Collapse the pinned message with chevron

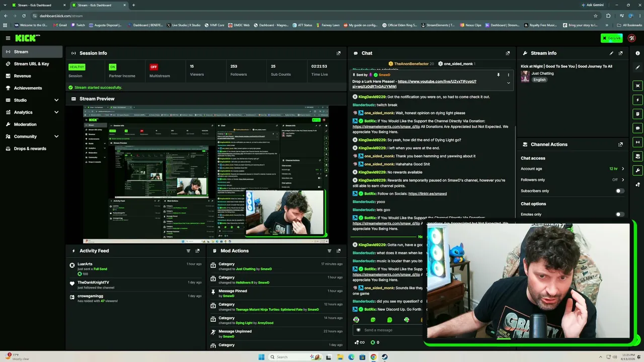click(508, 83)
